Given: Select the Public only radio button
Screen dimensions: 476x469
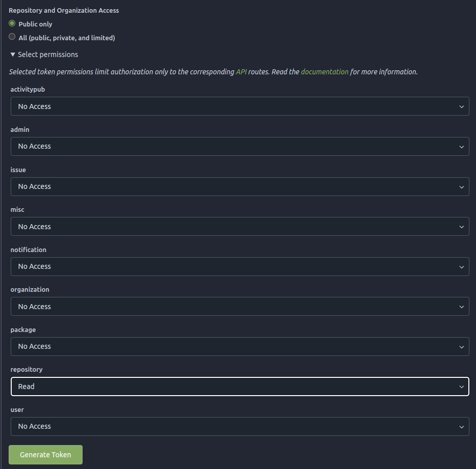Looking at the screenshot, I should (12, 23).
